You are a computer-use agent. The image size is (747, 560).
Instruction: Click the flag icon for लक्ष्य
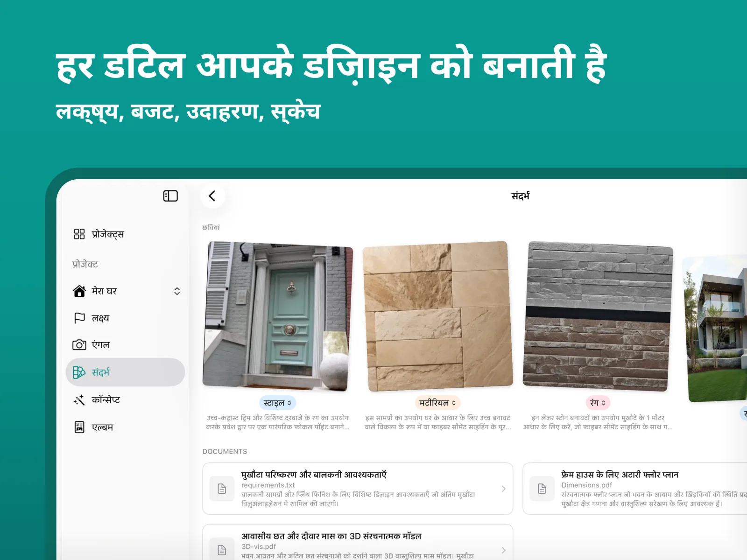tap(79, 318)
